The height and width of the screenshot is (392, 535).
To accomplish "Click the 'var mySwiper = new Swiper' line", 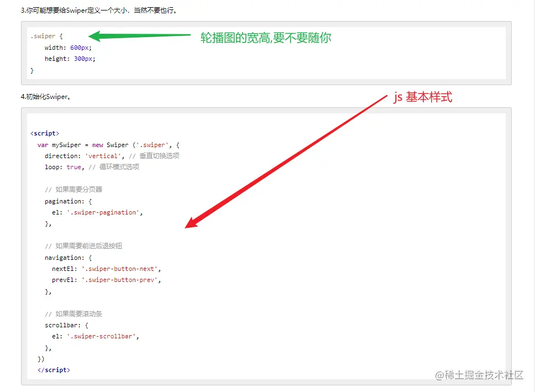I will point(108,145).
